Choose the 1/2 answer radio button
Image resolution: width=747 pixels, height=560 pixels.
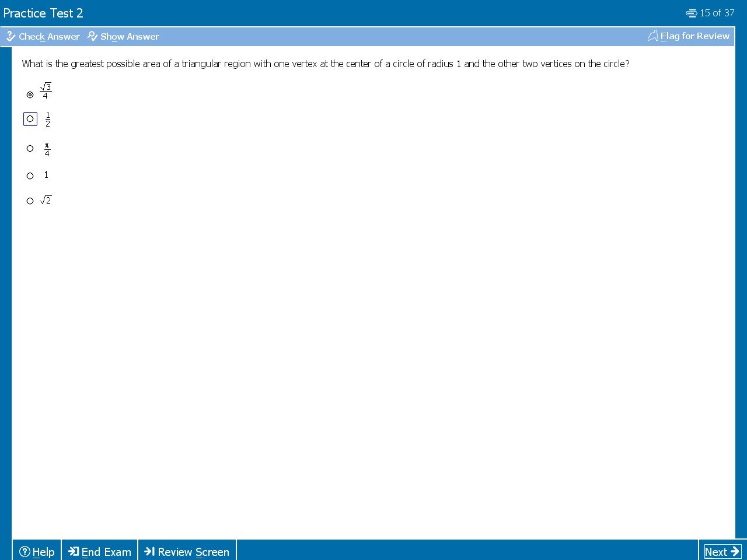(30, 119)
